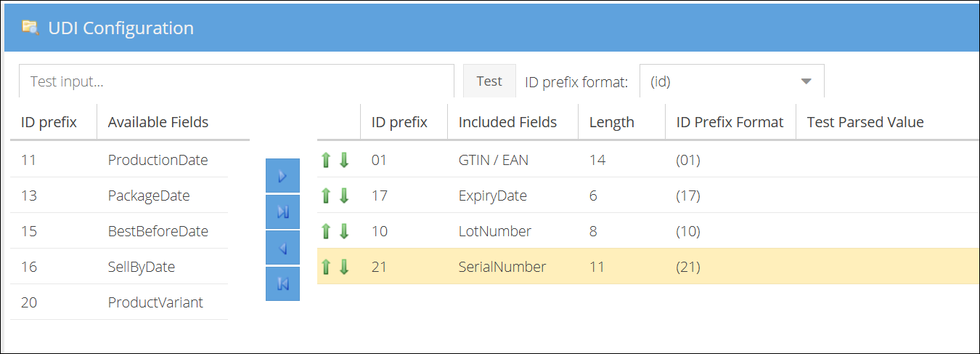This screenshot has width=980, height=354.
Task: Click length value 8 for LotNumber
Action: click(593, 231)
